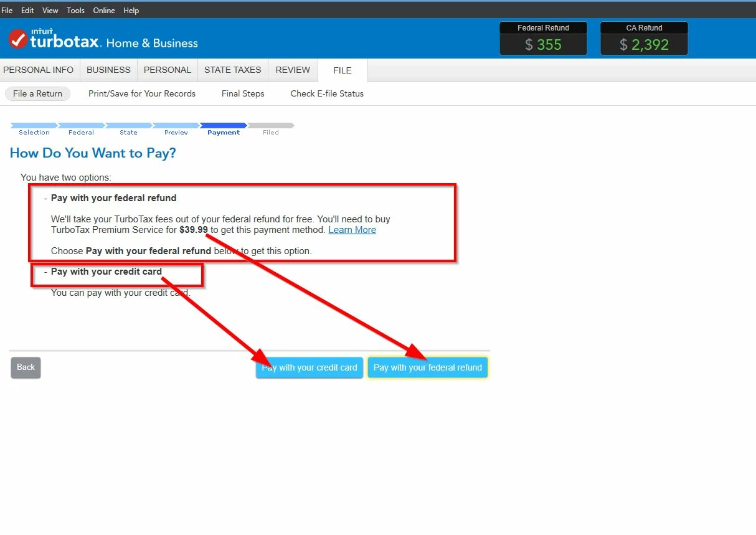
Task: Switch to the STATE TAXES tab
Action: tap(233, 70)
